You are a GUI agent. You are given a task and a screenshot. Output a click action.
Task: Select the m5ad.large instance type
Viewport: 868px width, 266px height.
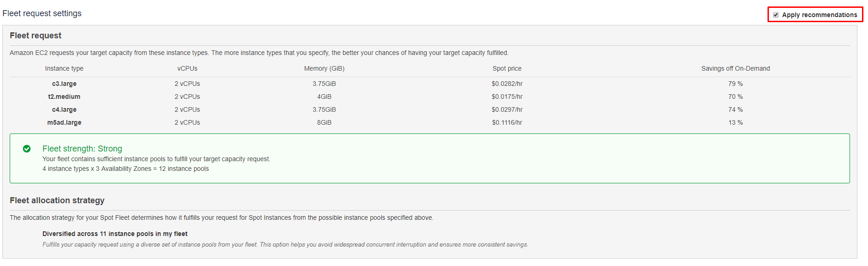pyautogui.click(x=64, y=122)
